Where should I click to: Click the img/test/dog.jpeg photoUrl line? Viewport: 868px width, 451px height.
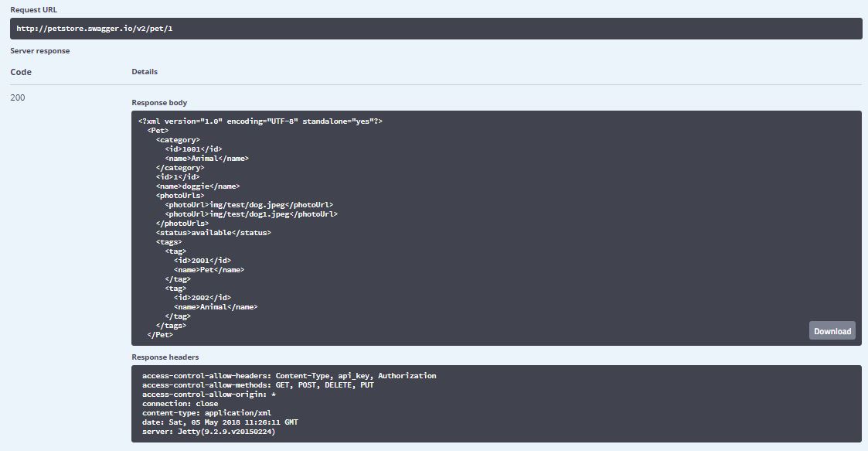click(x=249, y=205)
